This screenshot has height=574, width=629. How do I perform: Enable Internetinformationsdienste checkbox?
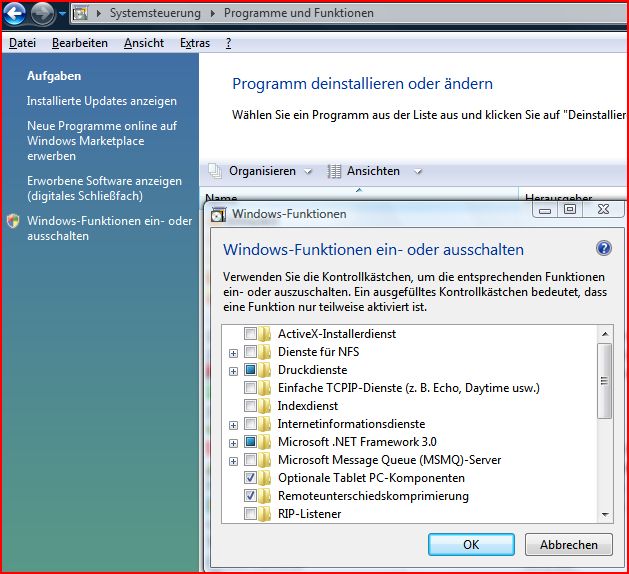[250, 424]
